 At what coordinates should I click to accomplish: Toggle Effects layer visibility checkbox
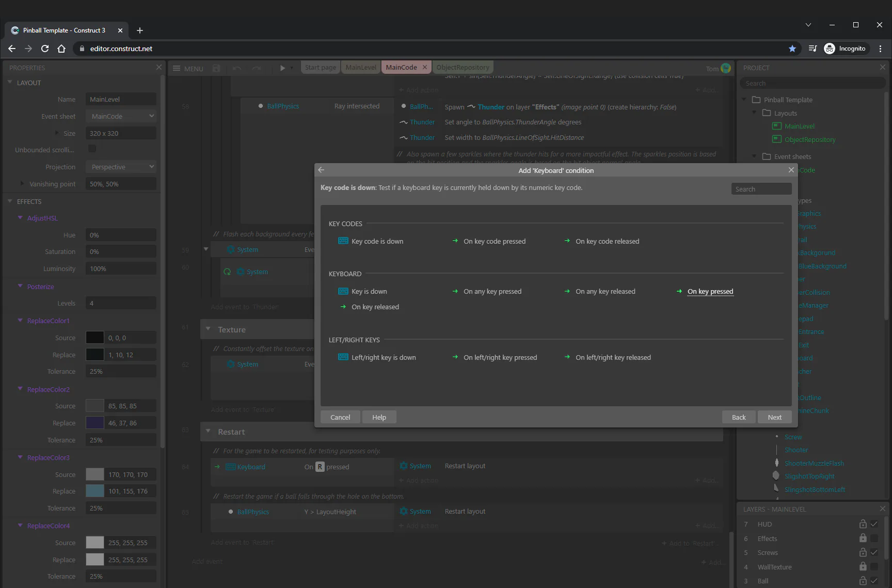tap(874, 538)
